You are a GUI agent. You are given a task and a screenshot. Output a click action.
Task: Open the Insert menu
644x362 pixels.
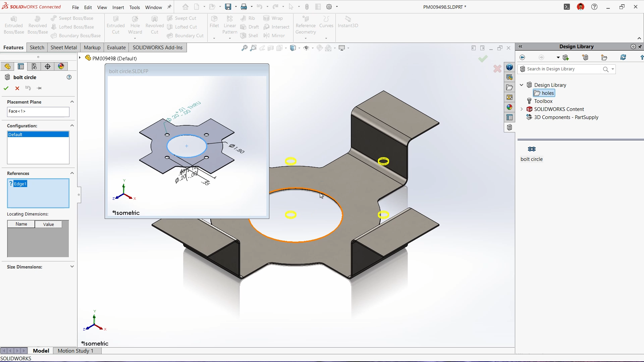tap(118, 7)
